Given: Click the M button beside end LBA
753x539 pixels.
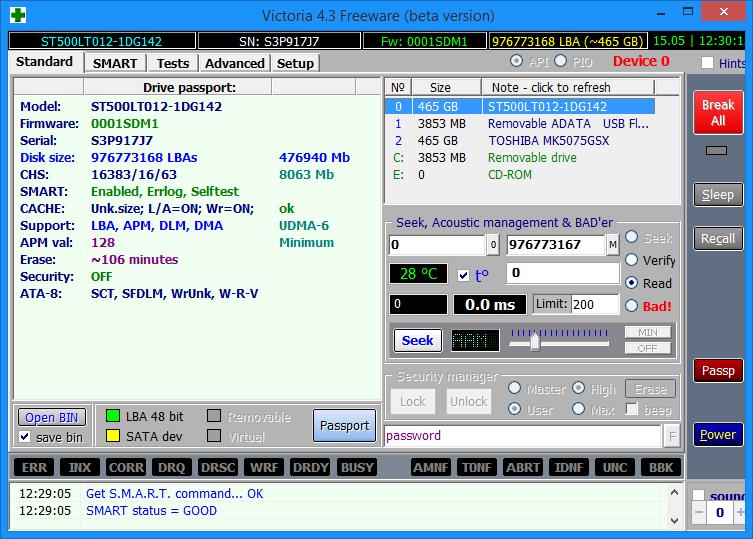Looking at the screenshot, I should [x=612, y=245].
